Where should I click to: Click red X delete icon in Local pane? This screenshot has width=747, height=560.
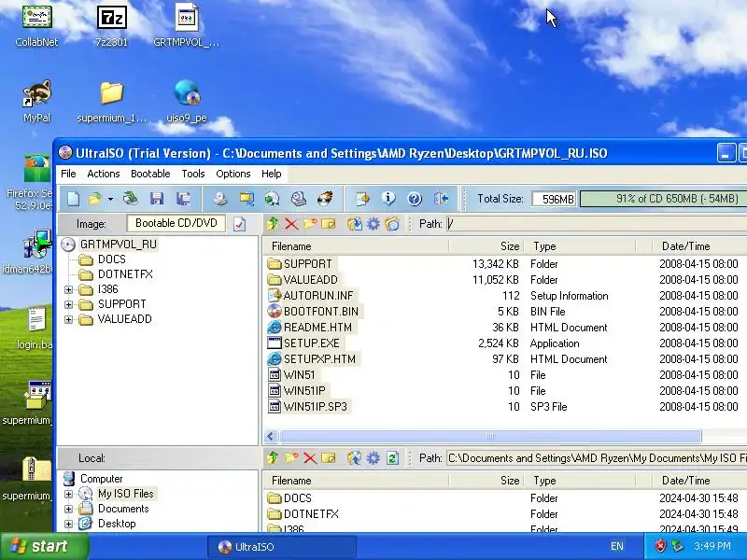click(x=310, y=458)
